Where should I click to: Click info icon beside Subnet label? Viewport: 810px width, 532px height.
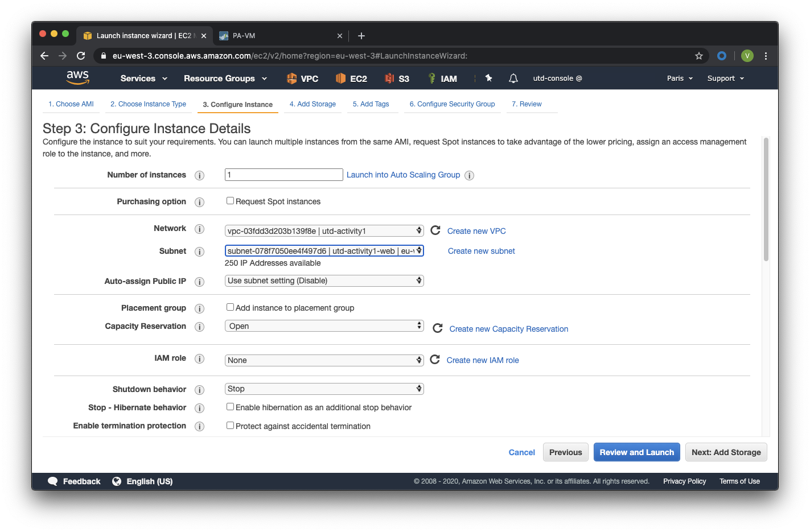(199, 251)
